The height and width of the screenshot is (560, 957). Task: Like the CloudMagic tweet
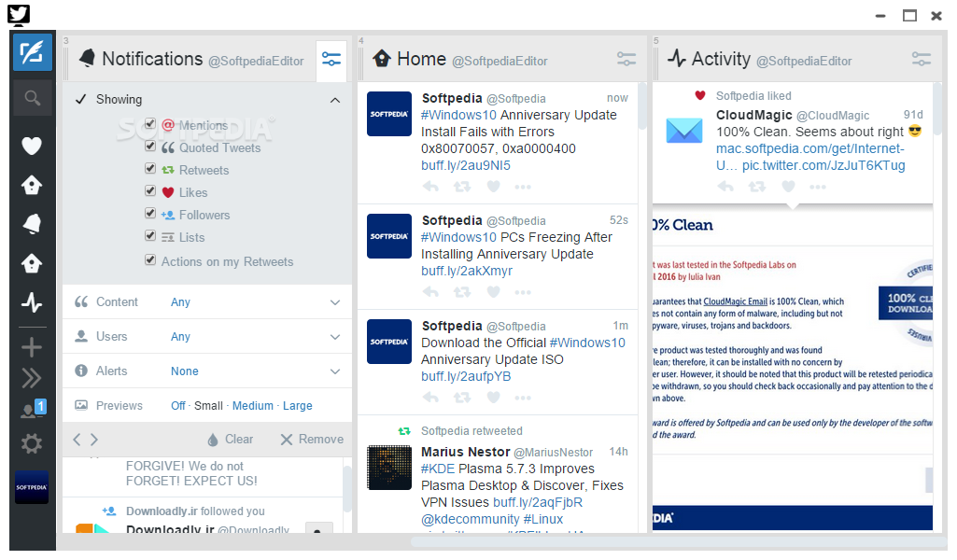(x=789, y=187)
